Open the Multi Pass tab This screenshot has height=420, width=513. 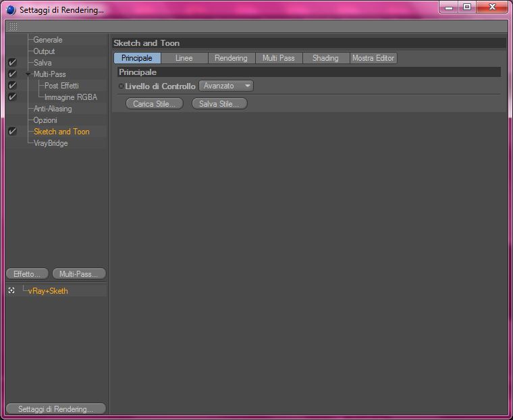coord(279,58)
